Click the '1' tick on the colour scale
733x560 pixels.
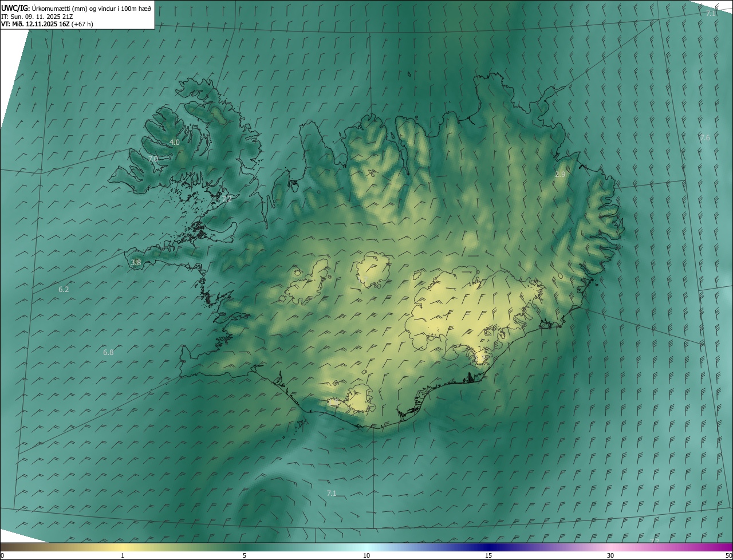(x=123, y=555)
